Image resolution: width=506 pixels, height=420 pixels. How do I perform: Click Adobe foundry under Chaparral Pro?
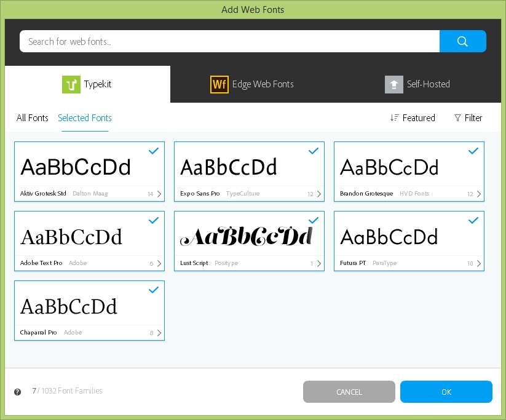73,333
